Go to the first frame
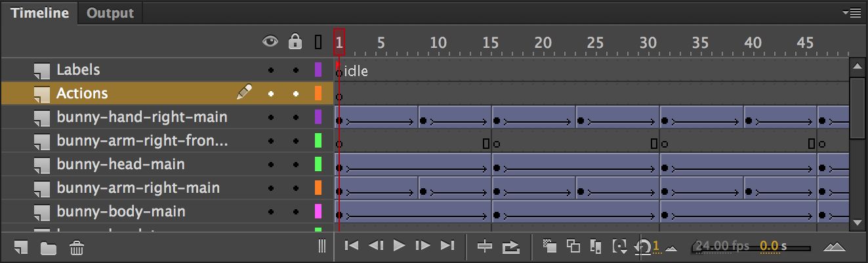868x263 pixels. (352, 245)
